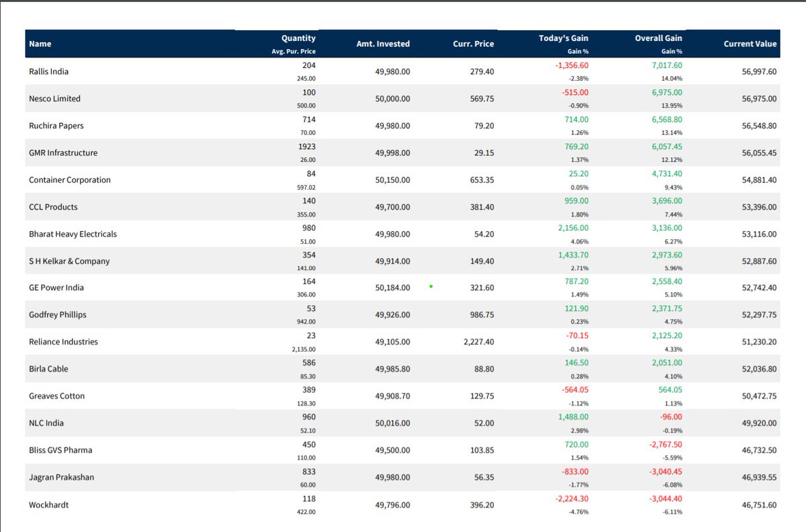Open the Bharat Heavy Electricals stock name

point(73,234)
